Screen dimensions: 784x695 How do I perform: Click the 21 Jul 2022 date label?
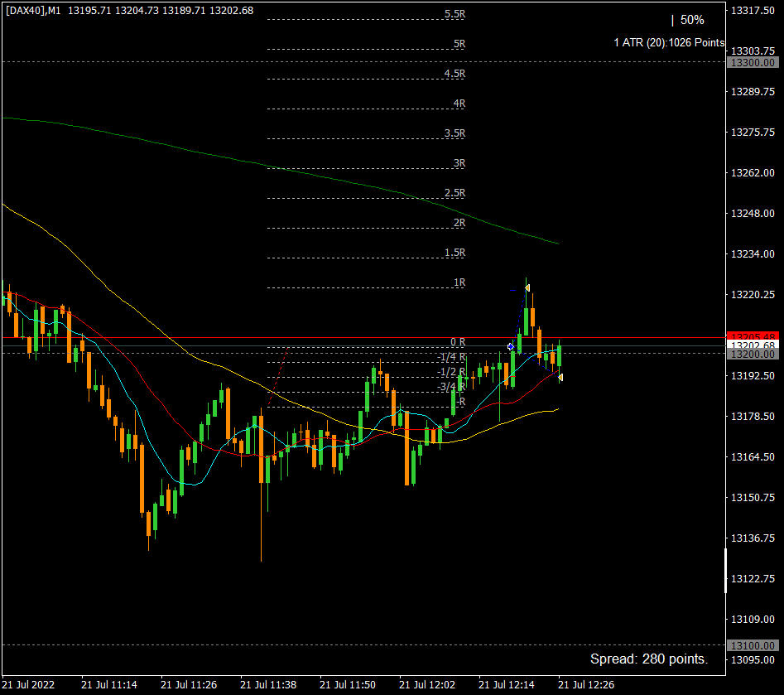[28, 684]
